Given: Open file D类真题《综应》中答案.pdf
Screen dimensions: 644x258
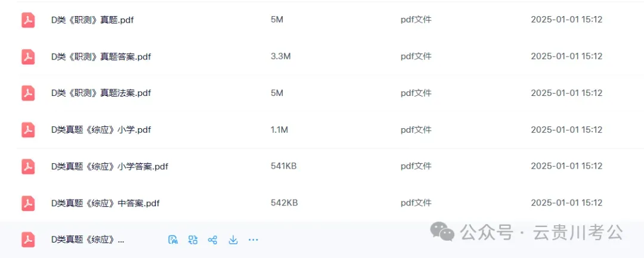Looking at the screenshot, I should click(106, 203).
